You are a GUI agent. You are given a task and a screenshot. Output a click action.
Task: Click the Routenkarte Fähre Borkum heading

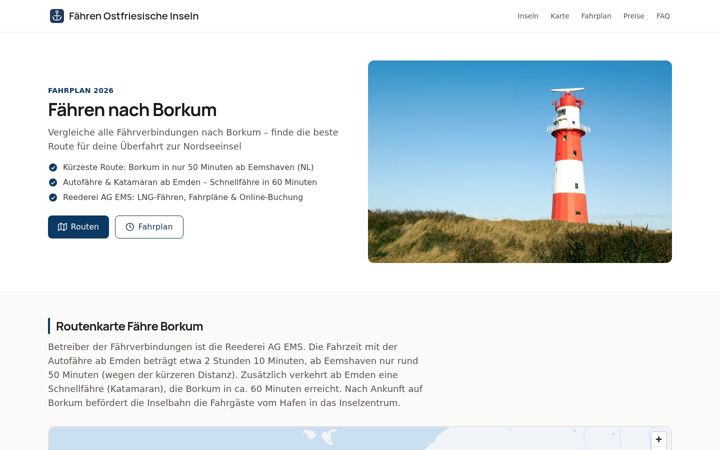click(x=129, y=326)
